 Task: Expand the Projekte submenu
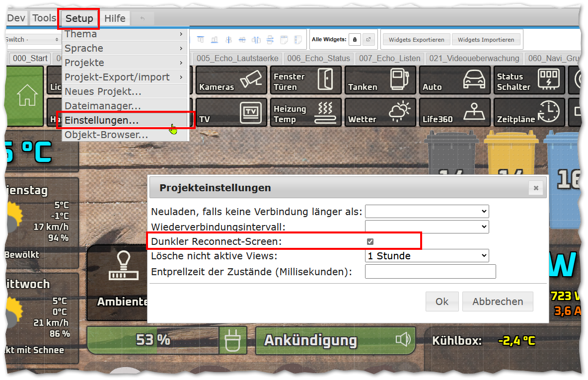click(125, 63)
